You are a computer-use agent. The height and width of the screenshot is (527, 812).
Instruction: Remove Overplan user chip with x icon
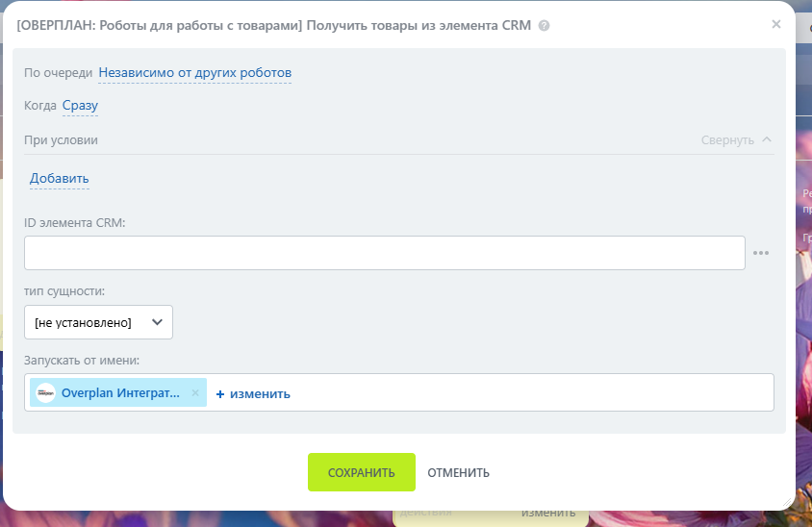point(195,393)
